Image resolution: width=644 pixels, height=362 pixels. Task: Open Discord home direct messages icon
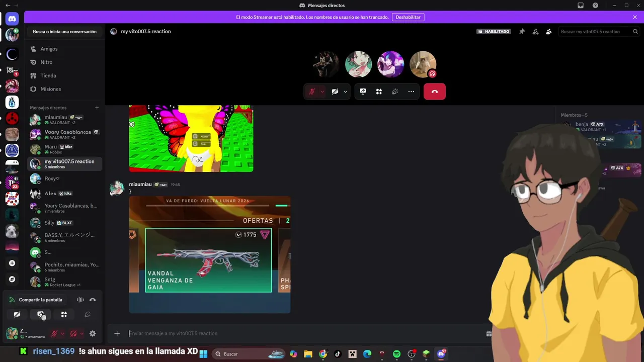pos(12,19)
